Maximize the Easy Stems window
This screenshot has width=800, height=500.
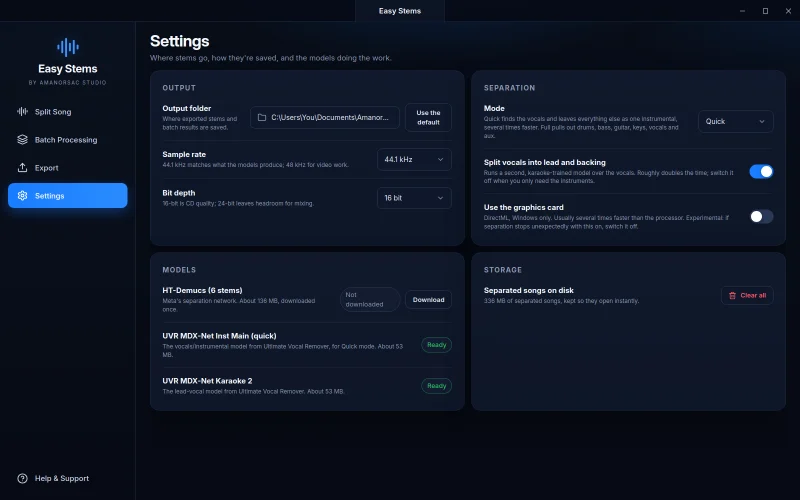765,11
